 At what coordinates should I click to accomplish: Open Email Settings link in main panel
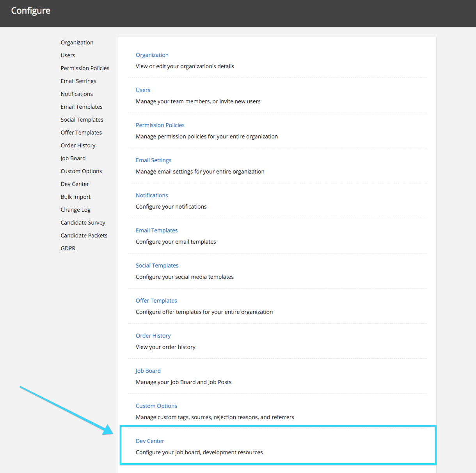[x=154, y=160]
